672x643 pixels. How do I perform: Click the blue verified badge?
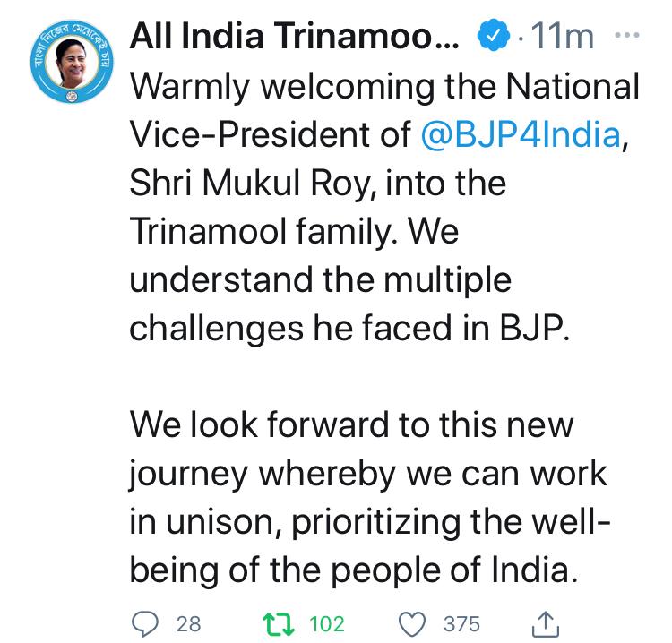pos(494,35)
